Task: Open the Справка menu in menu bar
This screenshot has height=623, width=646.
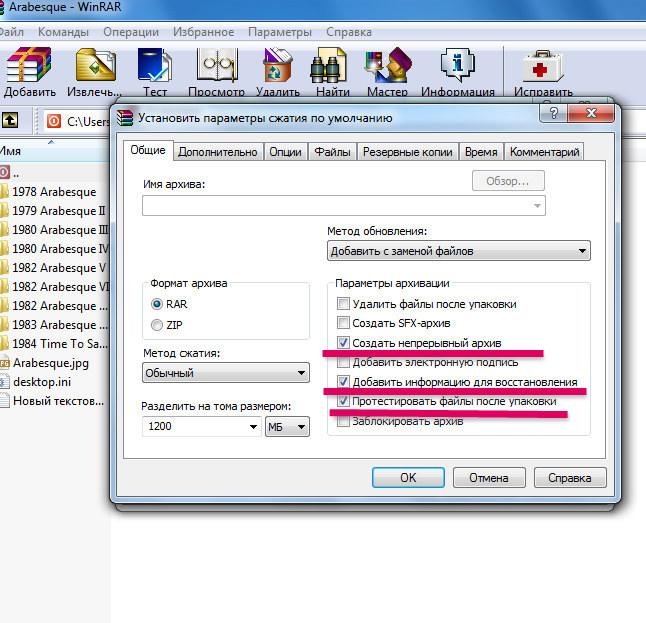Action: pos(349,32)
